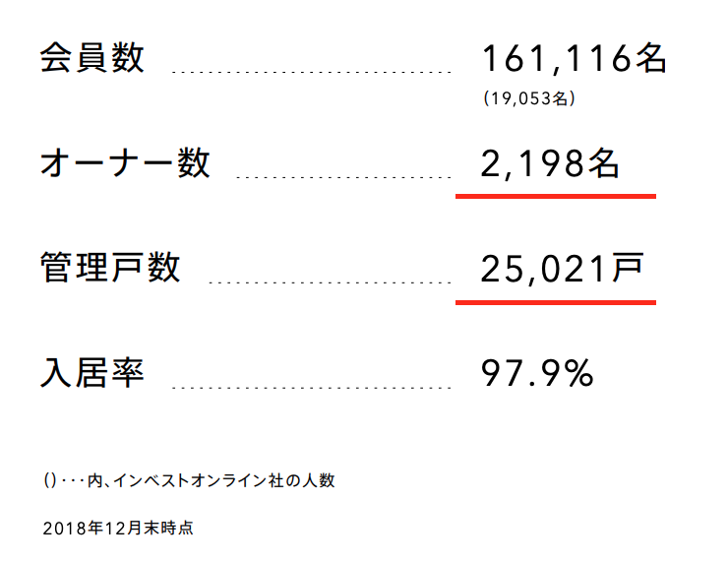This screenshot has width=728, height=563.
Task: Click the 名 character after 161,116
Action: (x=651, y=58)
